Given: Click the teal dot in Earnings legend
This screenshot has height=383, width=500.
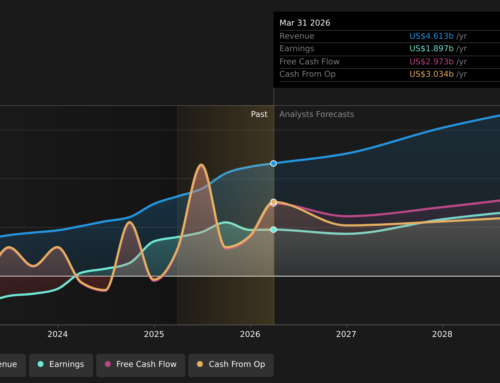Looking at the screenshot, I should point(41,364).
